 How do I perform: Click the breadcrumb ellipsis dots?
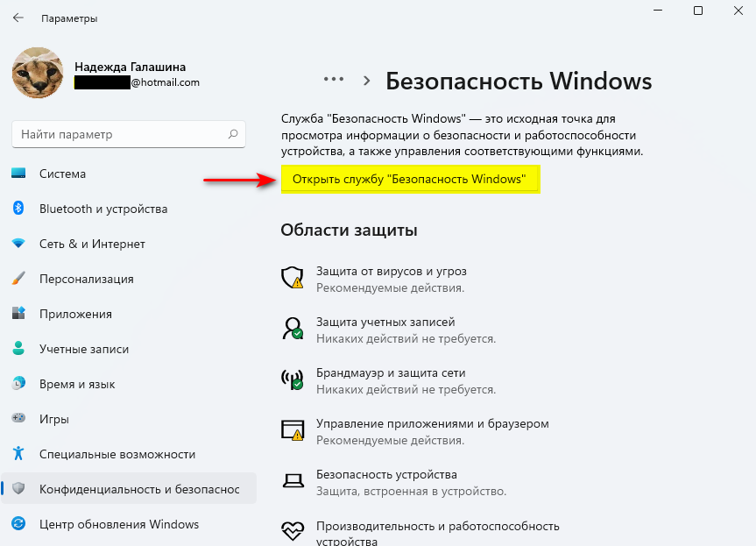pos(334,79)
